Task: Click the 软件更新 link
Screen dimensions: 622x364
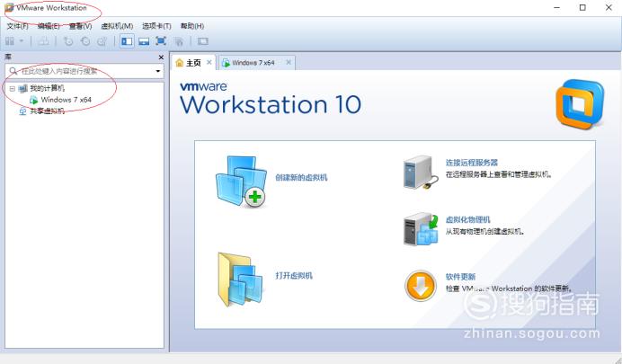Action: (x=460, y=277)
